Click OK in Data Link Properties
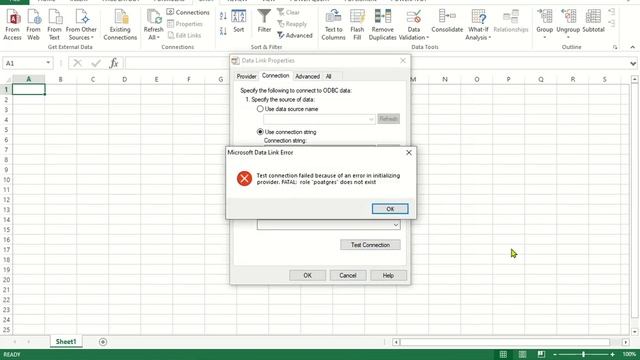Screen dimensions: 640x360 307,276
